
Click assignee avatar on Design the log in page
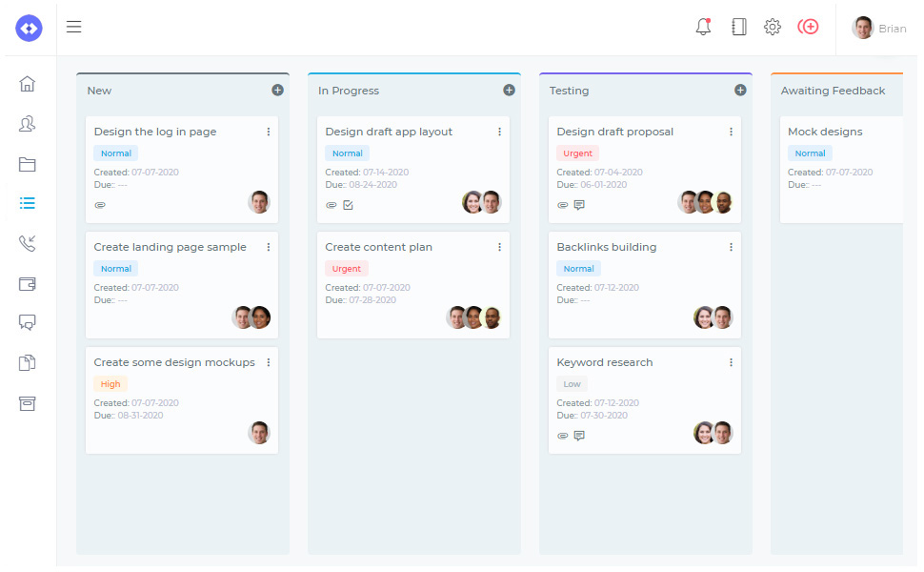click(259, 202)
